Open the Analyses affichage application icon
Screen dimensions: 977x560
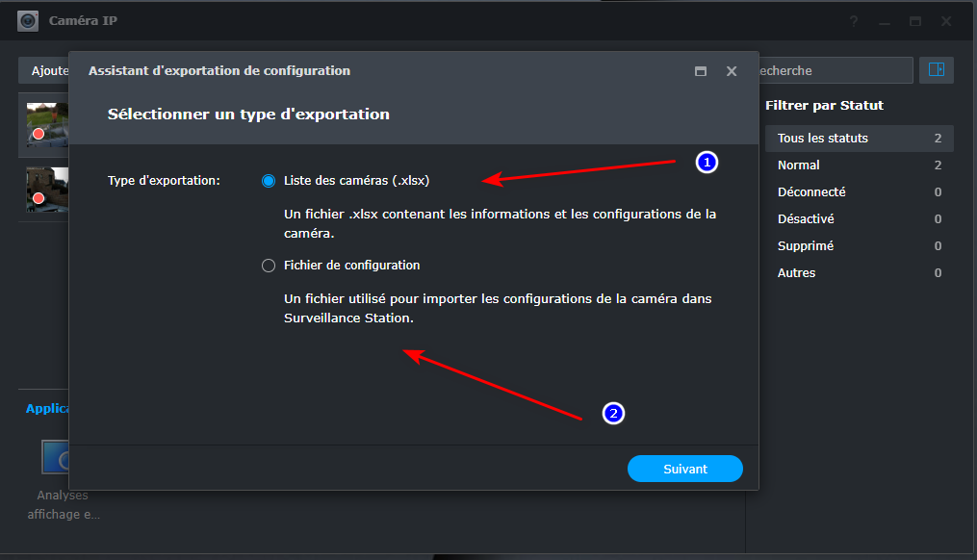pos(60,457)
